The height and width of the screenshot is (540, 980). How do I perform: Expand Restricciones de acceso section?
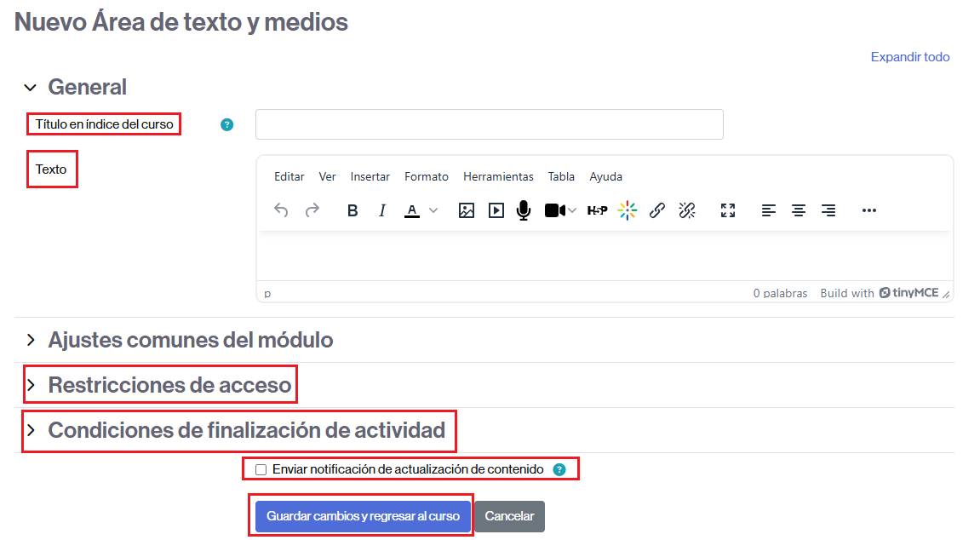click(x=31, y=385)
